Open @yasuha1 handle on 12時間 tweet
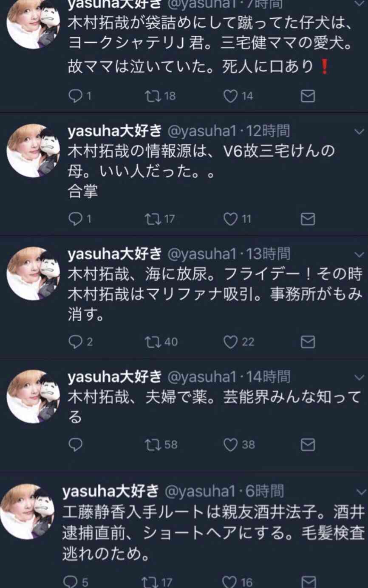Image resolution: width=368 pixels, height=588 pixels. pos(202,131)
